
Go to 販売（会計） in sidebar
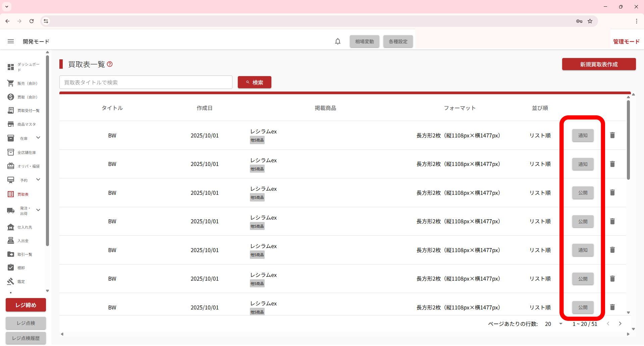click(23, 83)
